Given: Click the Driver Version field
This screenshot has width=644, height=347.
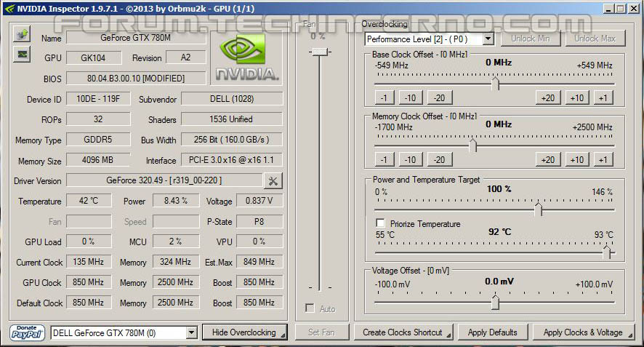Looking at the screenshot, I should (x=164, y=180).
